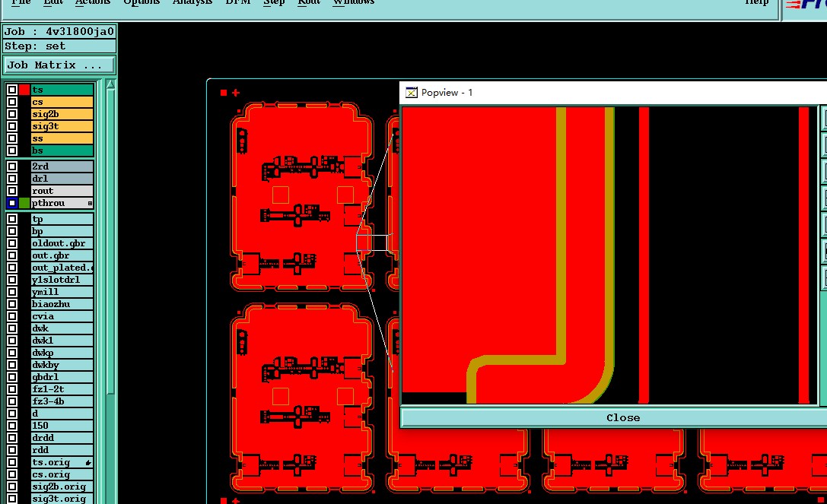Click the Job 4v3l800ja0 label
Screen dimensions: 827x504
click(59, 32)
